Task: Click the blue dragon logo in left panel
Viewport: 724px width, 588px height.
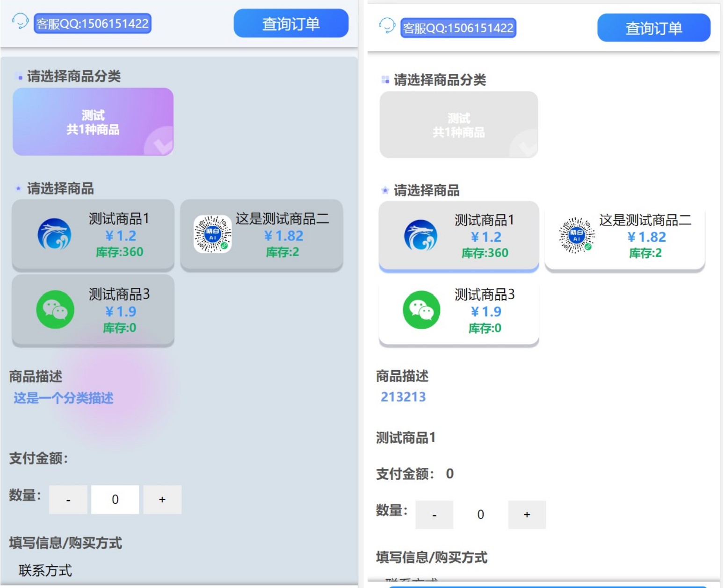Action: coord(54,234)
